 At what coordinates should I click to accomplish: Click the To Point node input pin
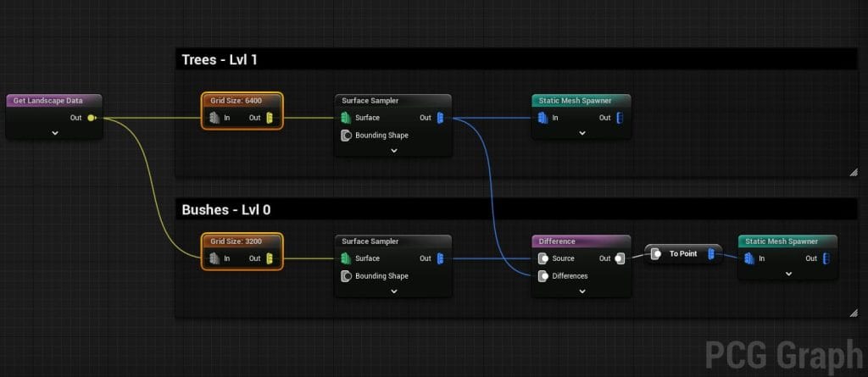pyautogui.click(x=655, y=253)
